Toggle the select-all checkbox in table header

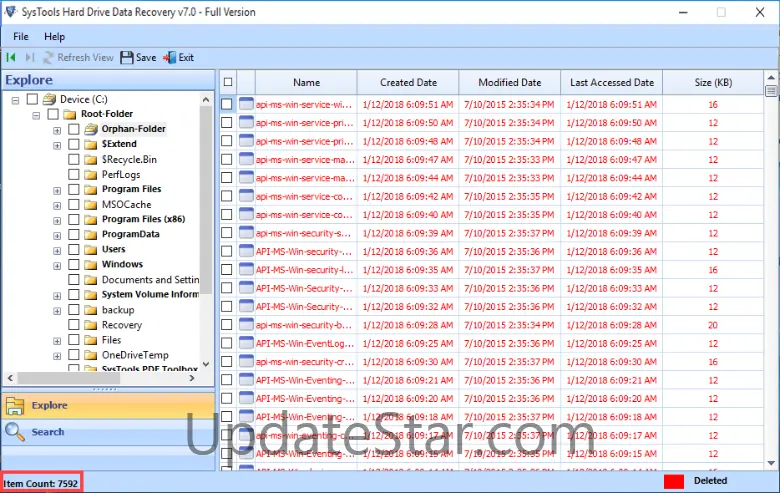point(228,82)
